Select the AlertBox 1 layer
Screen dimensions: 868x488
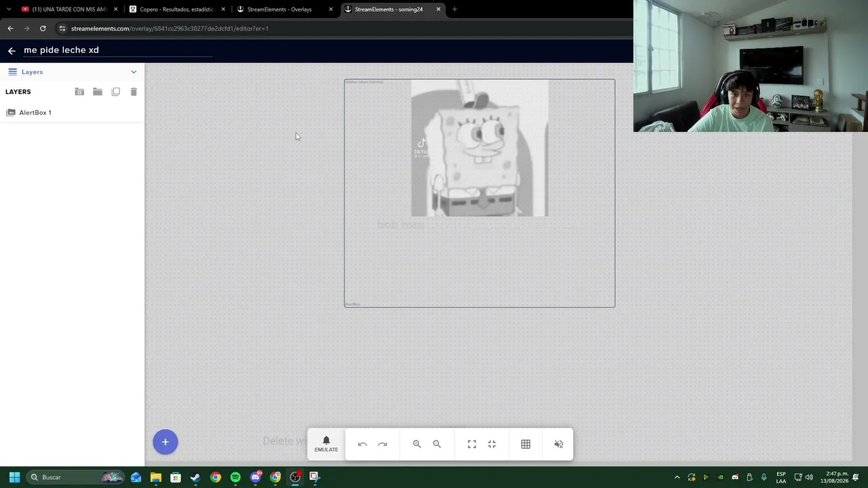72,113
